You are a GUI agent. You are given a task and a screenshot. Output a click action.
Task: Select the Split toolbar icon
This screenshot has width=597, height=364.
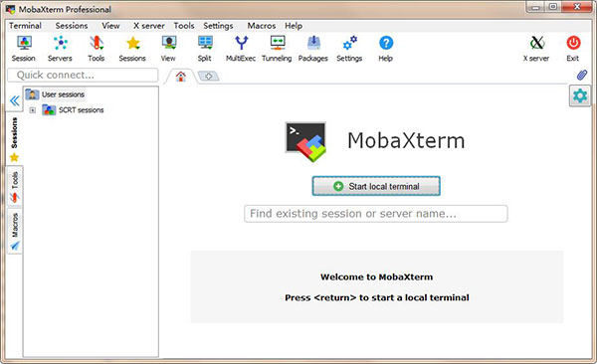coord(205,49)
